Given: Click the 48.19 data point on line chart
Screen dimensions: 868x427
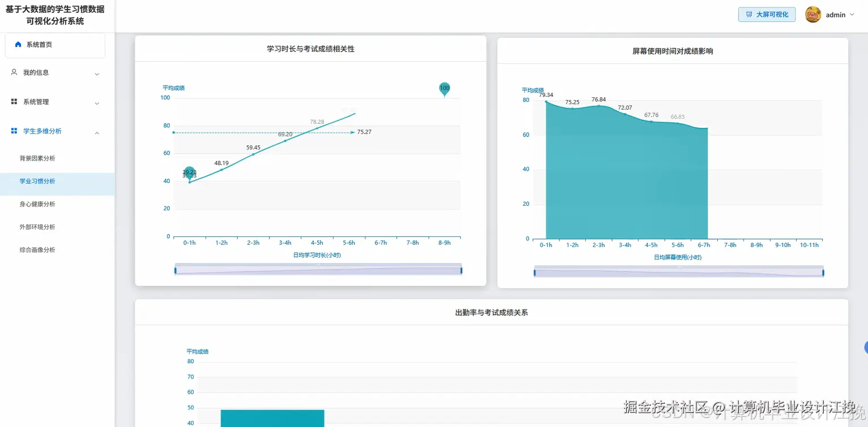Looking at the screenshot, I should click(221, 170).
